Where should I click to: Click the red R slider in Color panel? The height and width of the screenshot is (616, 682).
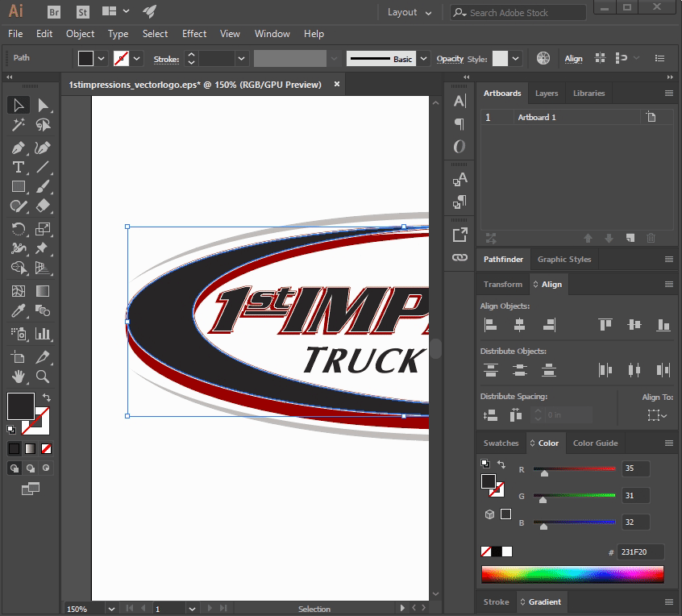pos(575,469)
